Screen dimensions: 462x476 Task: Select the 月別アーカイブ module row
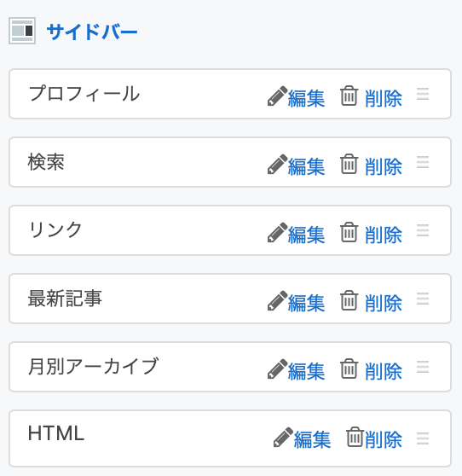click(230, 367)
